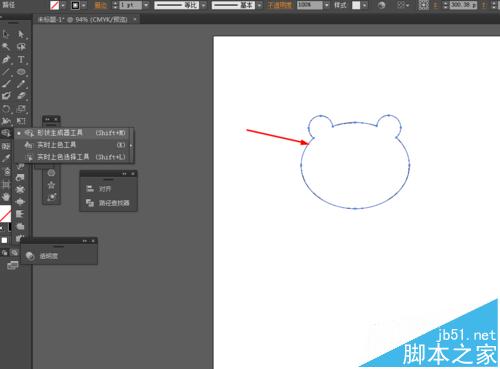The image size is (500, 369).
Task: Select the Pen tool
Action: coord(6,59)
